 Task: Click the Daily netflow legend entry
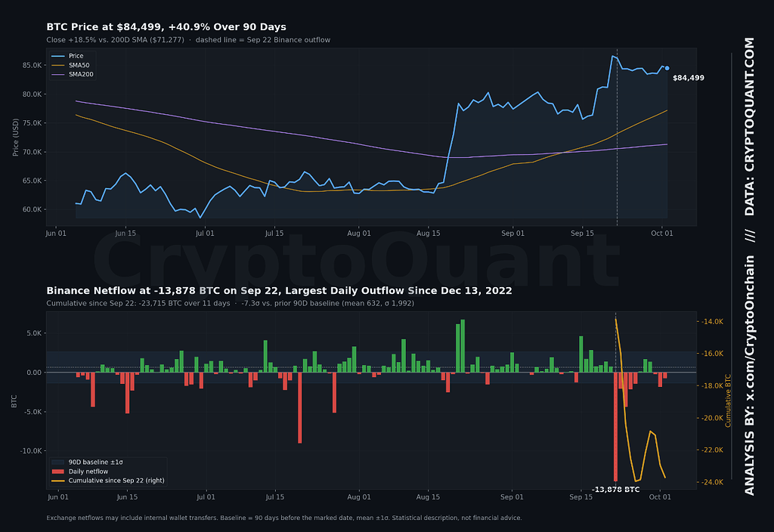pyautogui.click(x=80, y=472)
